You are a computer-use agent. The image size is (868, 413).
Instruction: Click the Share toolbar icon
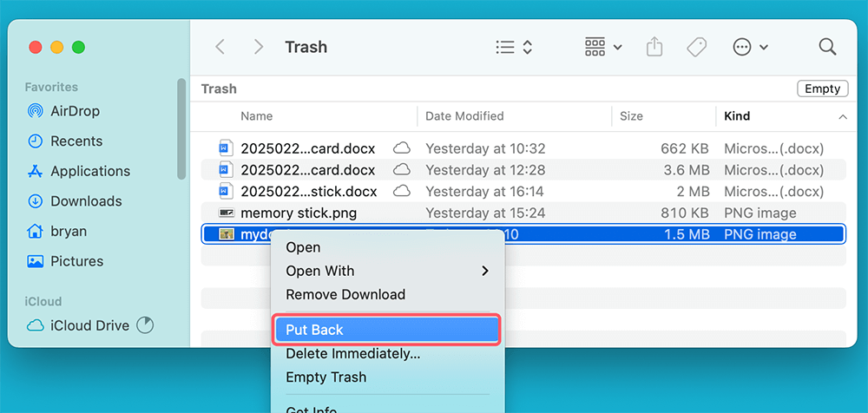click(x=654, y=47)
